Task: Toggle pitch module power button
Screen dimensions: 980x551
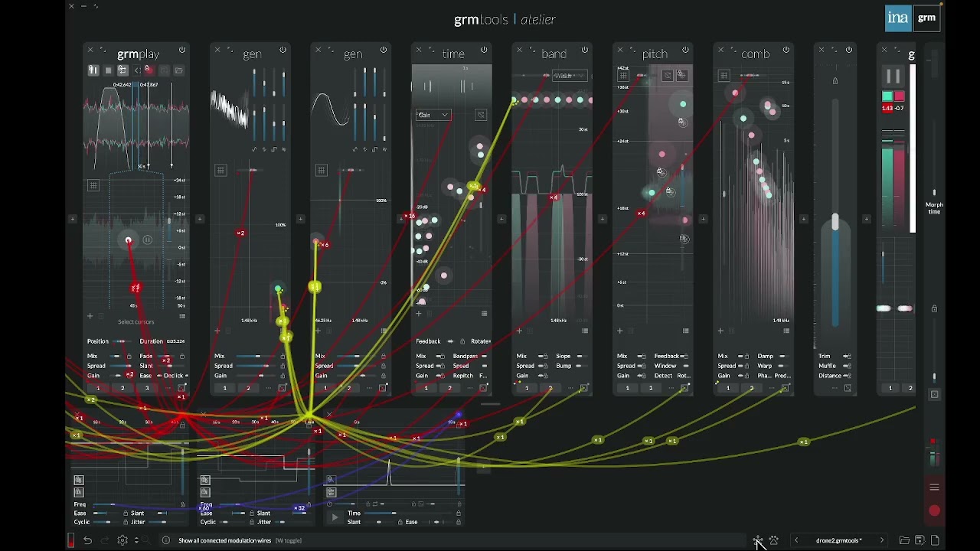Action: pyautogui.click(x=685, y=50)
